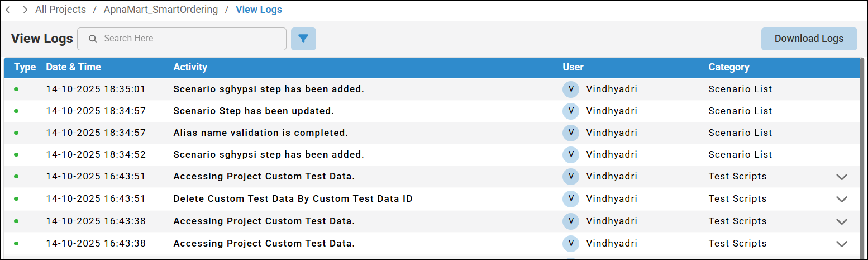Focus the Search Here input field

click(190, 39)
